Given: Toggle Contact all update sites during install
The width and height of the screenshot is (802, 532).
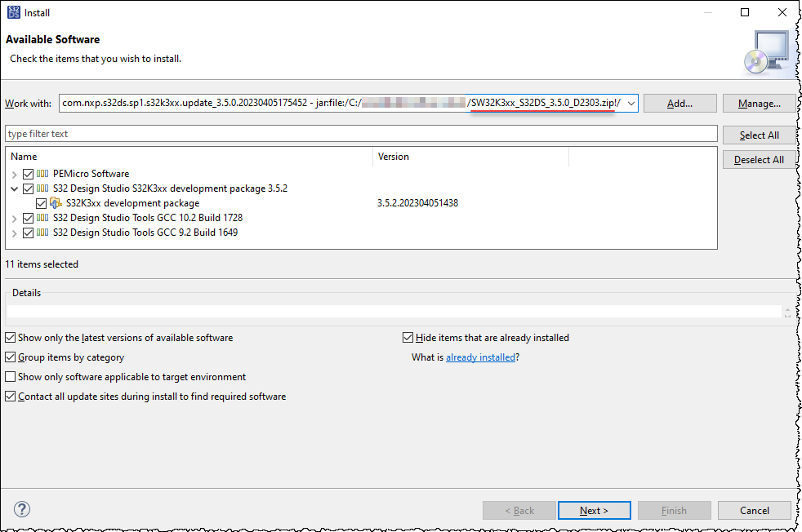Looking at the screenshot, I should click(11, 396).
